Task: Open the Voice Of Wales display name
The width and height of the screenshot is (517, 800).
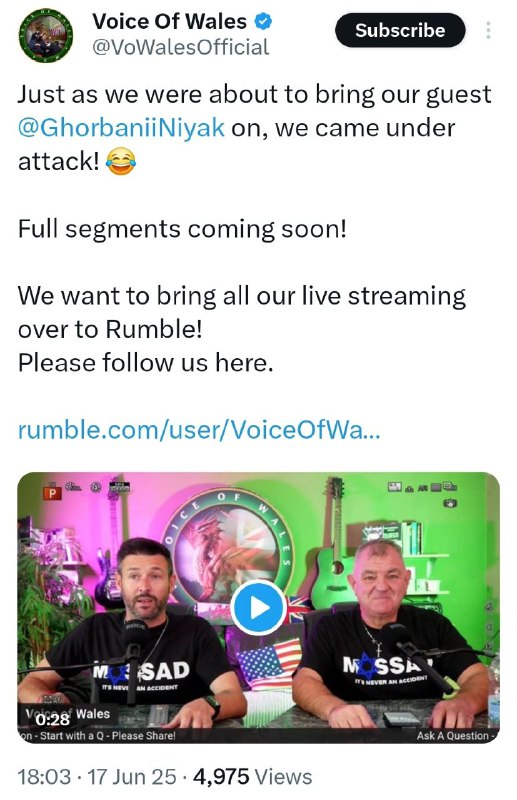Action: pos(169,21)
